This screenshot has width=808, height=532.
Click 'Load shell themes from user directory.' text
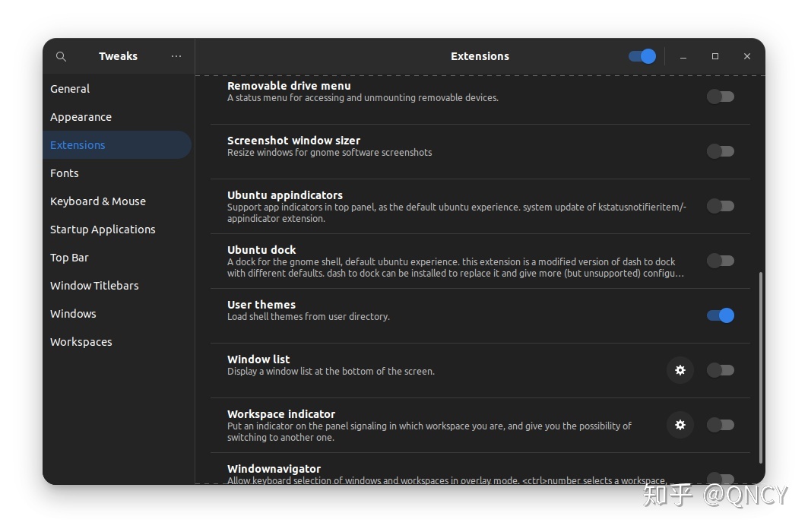(x=308, y=317)
